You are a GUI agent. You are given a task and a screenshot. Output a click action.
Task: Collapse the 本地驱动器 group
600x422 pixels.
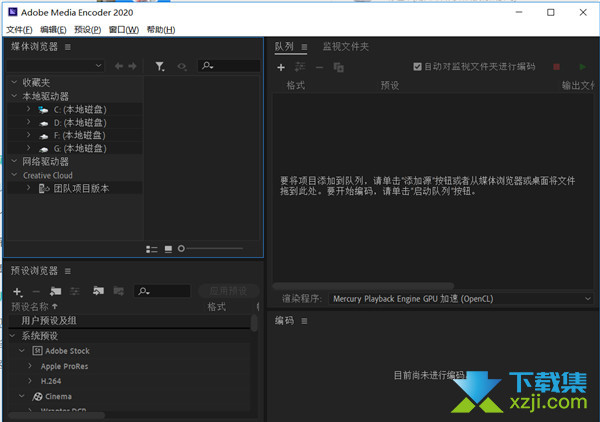[x=15, y=96]
